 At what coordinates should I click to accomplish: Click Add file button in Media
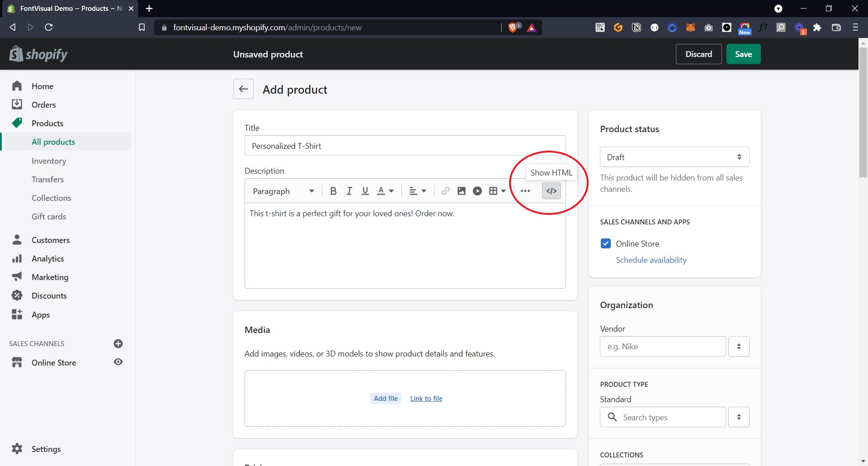pos(386,399)
